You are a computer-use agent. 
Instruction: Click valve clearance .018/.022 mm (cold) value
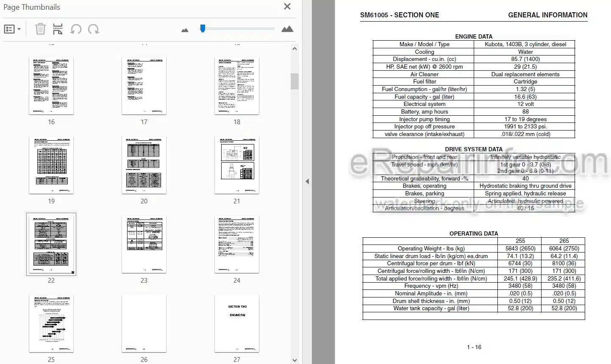(x=525, y=134)
